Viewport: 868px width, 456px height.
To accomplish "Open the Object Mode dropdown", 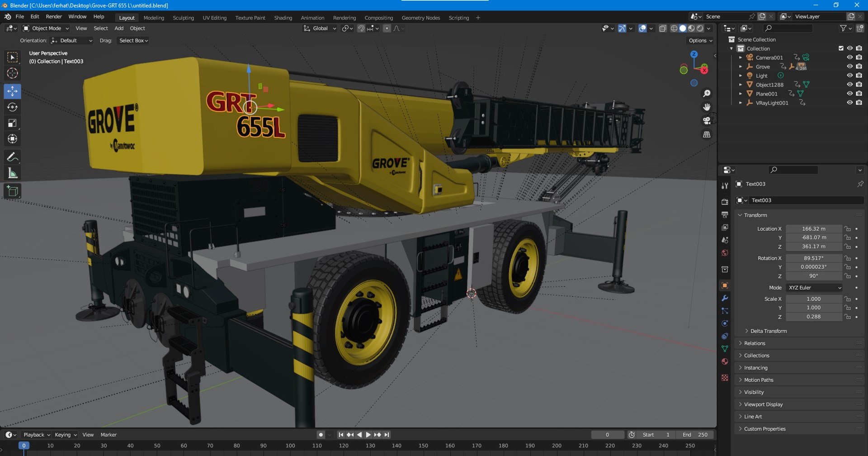I will coord(46,28).
